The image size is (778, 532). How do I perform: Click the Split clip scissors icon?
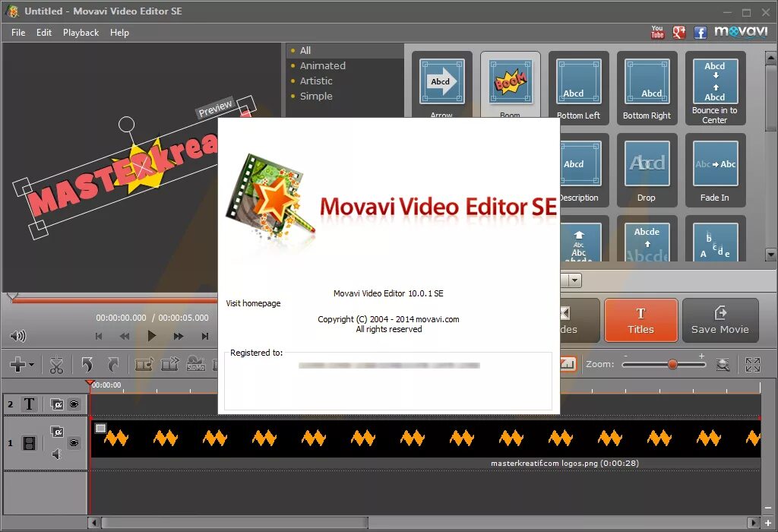pyautogui.click(x=56, y=364)
